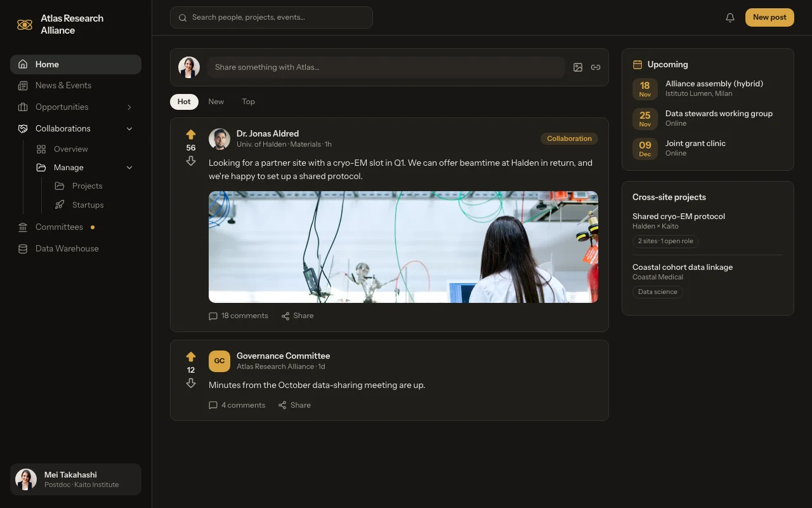Viewport: 812px width, 508px height.
Task: Click Dr. Jonas Aldred's avatar
Action: 219,139
